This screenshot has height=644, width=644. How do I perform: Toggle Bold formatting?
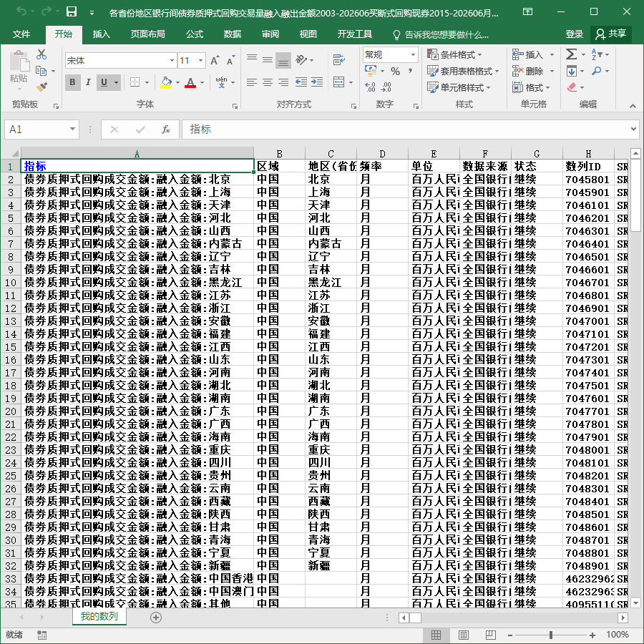pos(73,82)
